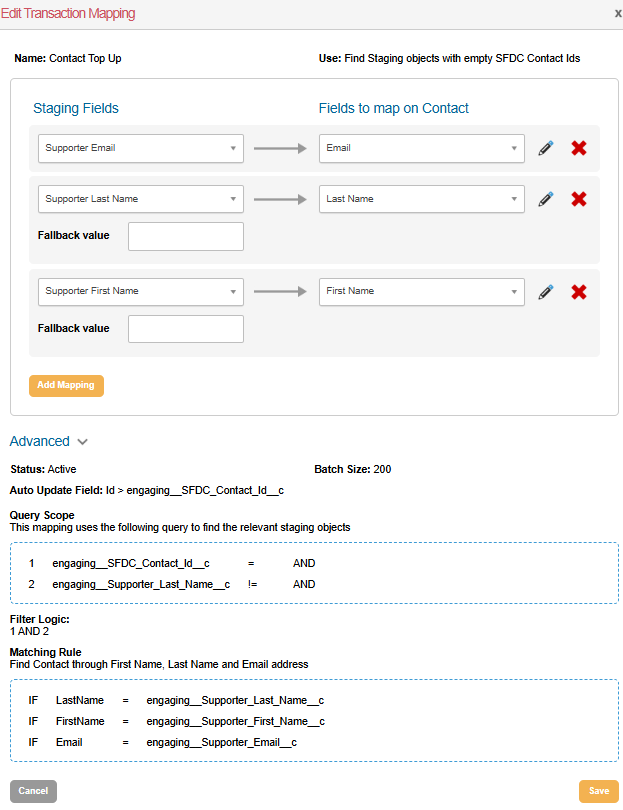Delete the Supporter First Name mapping row
The image size is (623, 810).
coord(578,291)
